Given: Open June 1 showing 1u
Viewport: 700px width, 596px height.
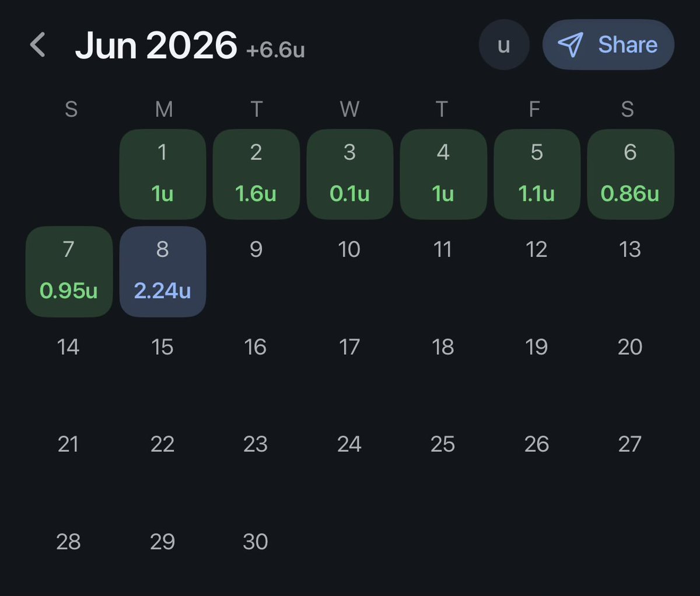Looking at the screenshot, I should point(163,175).
